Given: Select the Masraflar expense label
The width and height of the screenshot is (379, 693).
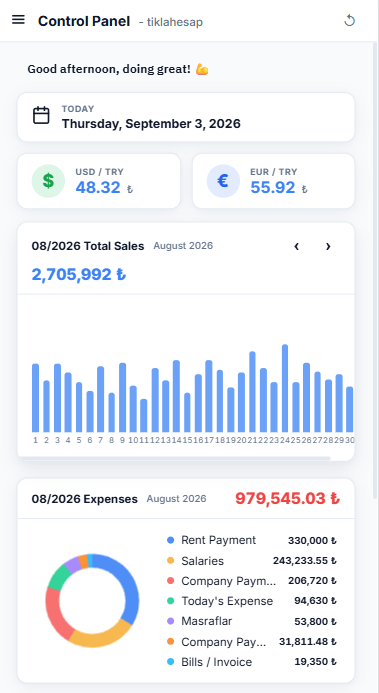Looking at the screenshot, I should pos(206,621).
